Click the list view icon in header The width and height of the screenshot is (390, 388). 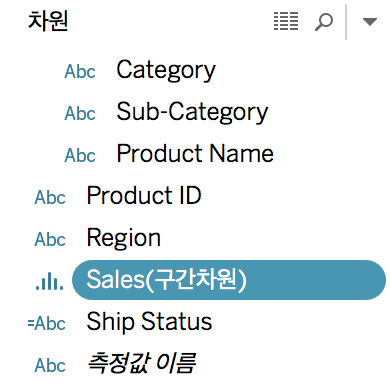pyautogui.click(x=286, y=21)
